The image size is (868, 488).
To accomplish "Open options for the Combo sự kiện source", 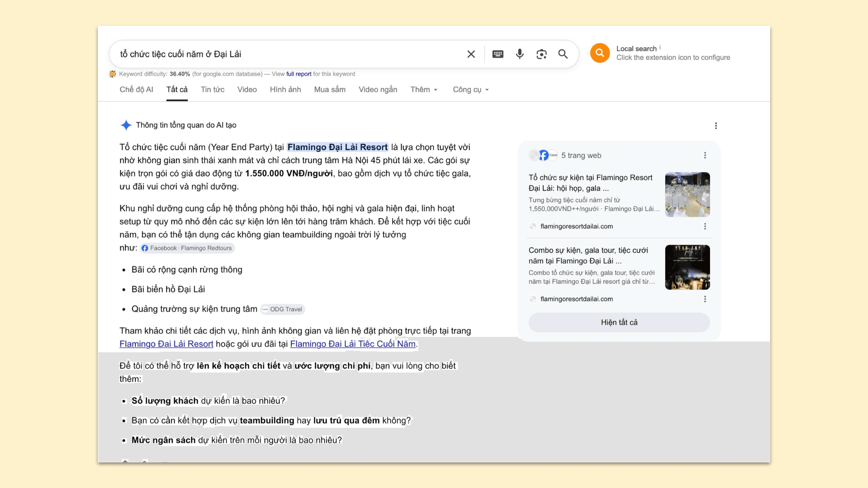I will (x=705, y=299).
